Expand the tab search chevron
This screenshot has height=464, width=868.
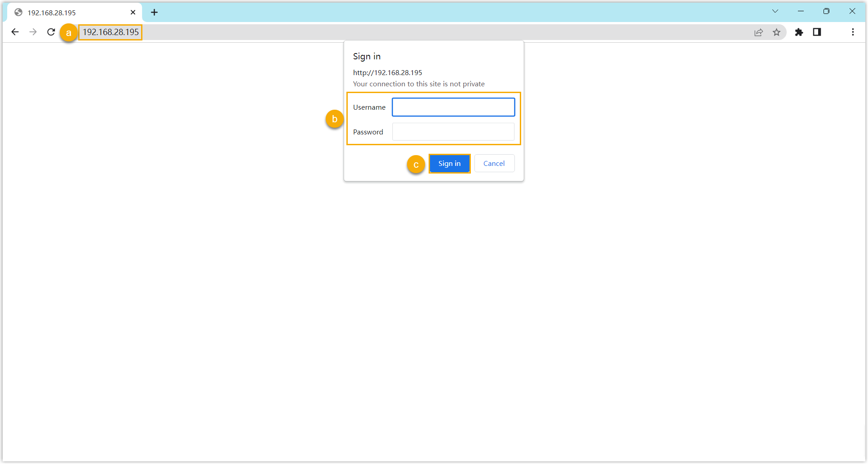coord(775,11)
